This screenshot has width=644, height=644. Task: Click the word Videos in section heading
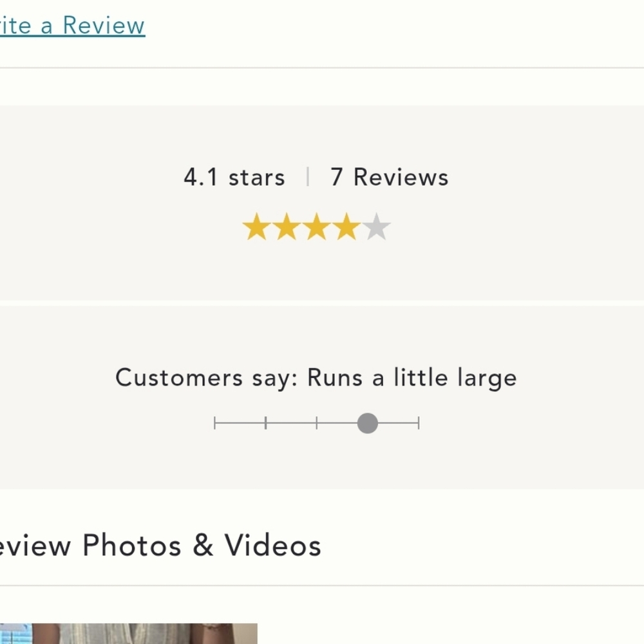(x=272, y=545)
